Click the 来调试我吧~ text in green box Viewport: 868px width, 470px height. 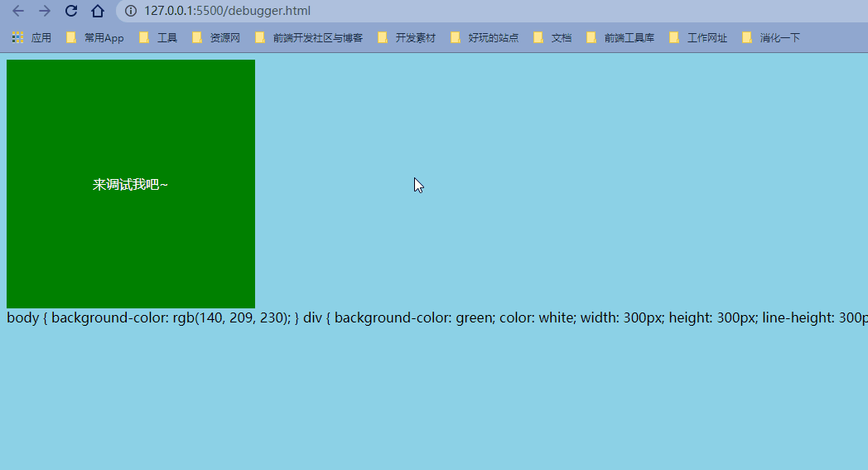click(130, 185)
